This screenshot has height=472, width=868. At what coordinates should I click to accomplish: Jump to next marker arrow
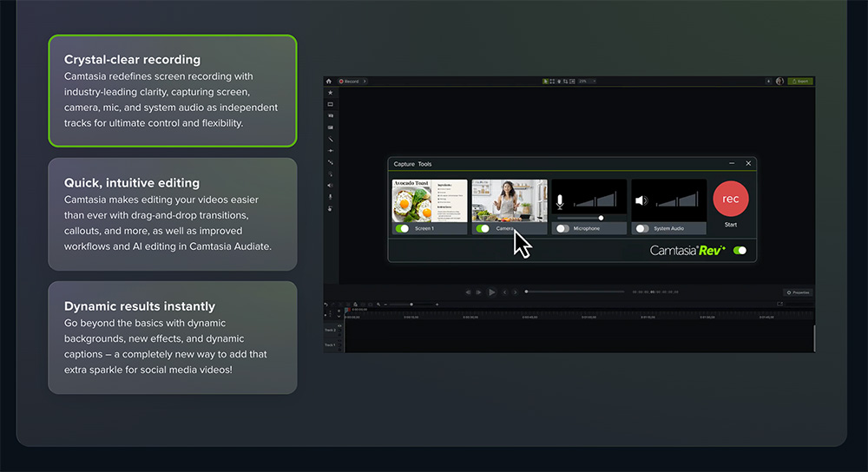516,292
